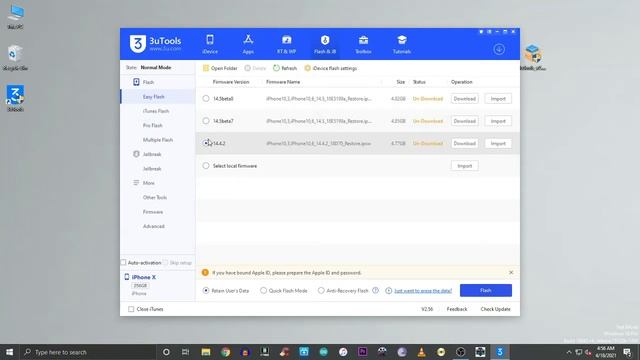Toggle the Close iTunes checkbox
Viewport: 640px width, 360px height.
[x=131, y=309]
